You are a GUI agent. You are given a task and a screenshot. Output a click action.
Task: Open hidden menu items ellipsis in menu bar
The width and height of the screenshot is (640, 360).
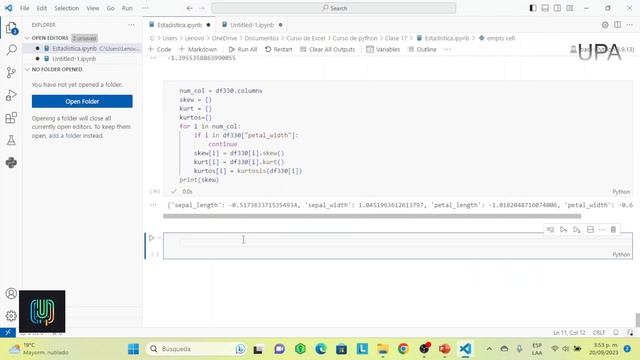pyautogui.click(x=145, y=8)
